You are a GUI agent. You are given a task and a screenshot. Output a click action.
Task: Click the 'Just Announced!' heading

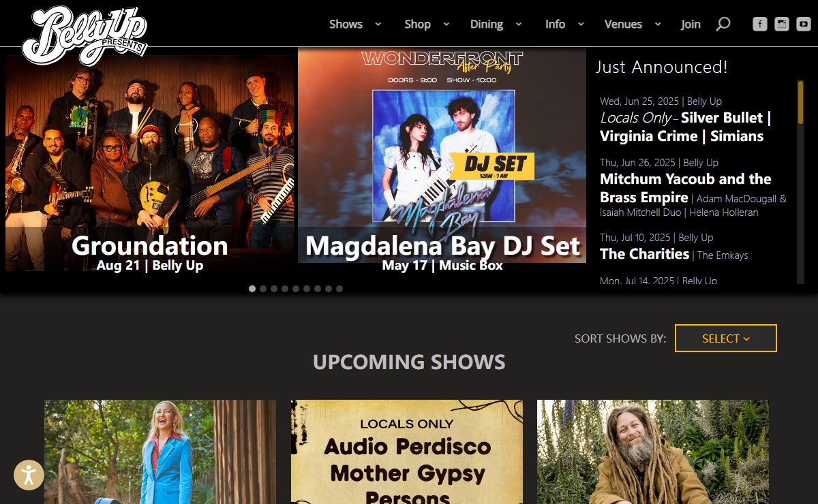tap(662, 67)
